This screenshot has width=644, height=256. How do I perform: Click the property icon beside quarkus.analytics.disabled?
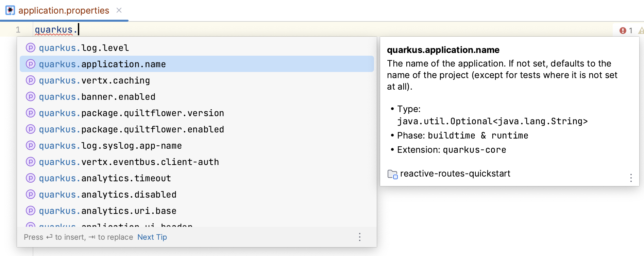[x=31, y=194]
